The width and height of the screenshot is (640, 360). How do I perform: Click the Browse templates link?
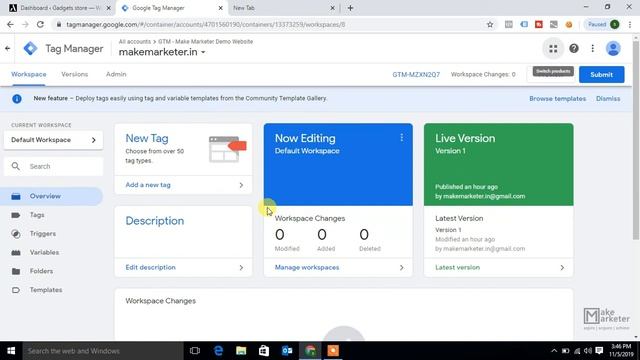pyautogui.click(x=558, y=99)
